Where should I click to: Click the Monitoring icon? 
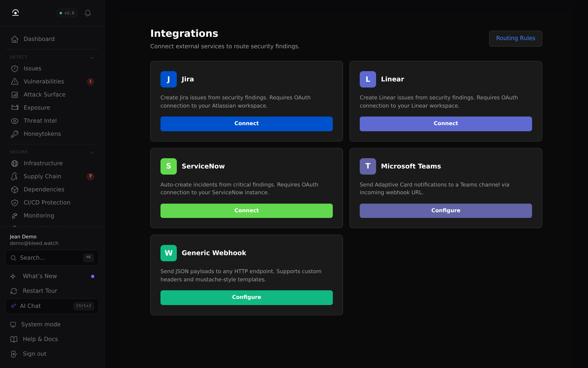pyautogui.click(x=15, y=216)
